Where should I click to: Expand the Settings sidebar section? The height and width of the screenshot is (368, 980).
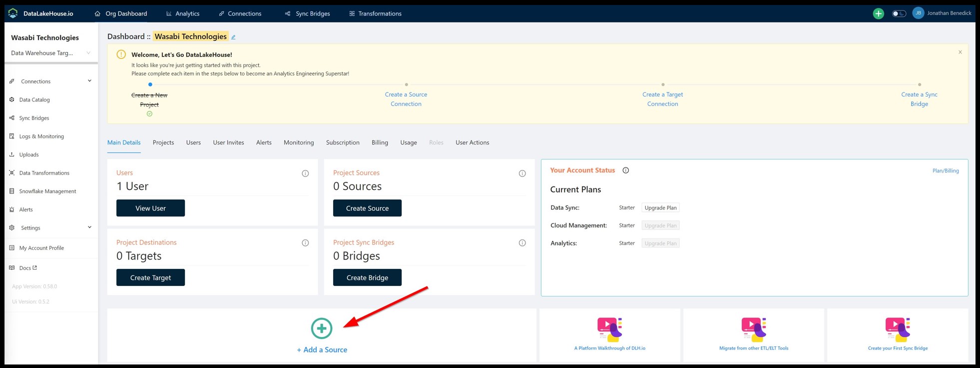tap(50, 227)
